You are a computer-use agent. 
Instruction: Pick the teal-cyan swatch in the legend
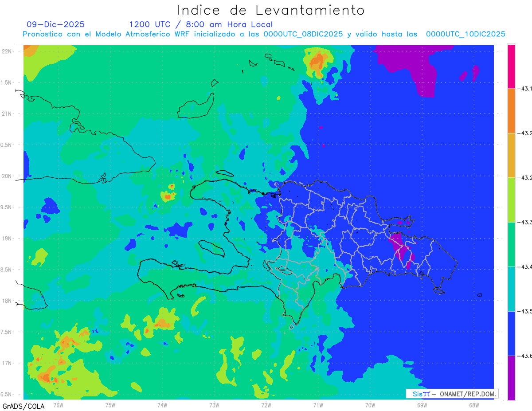coord(511,289)
